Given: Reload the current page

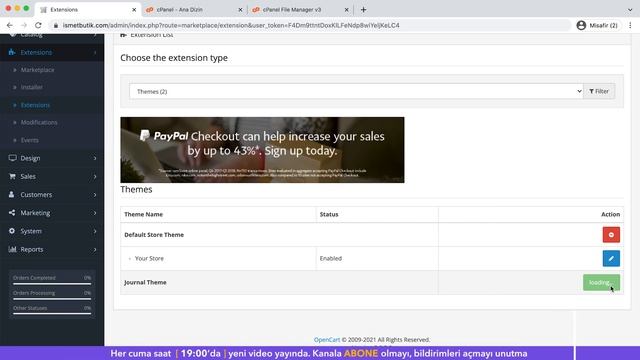Looking at the screenshot, I should point(38,25).
